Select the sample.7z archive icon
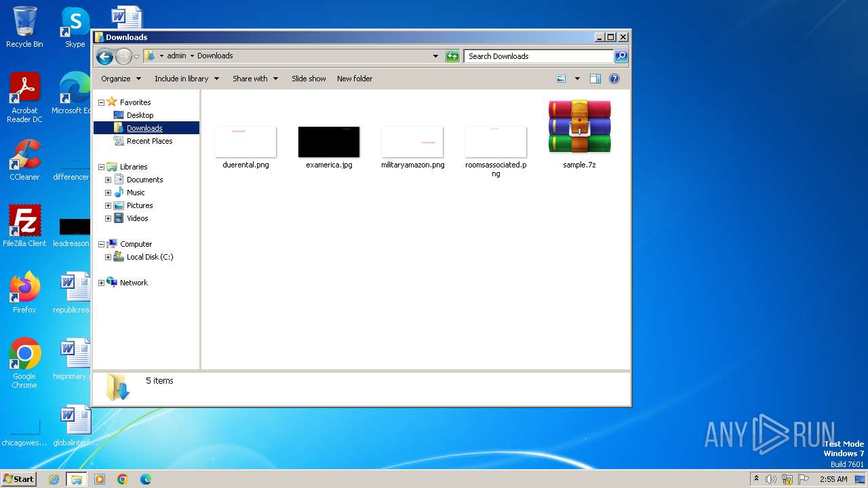The width and height of the screenshot is (868, 488). (579, 127)
